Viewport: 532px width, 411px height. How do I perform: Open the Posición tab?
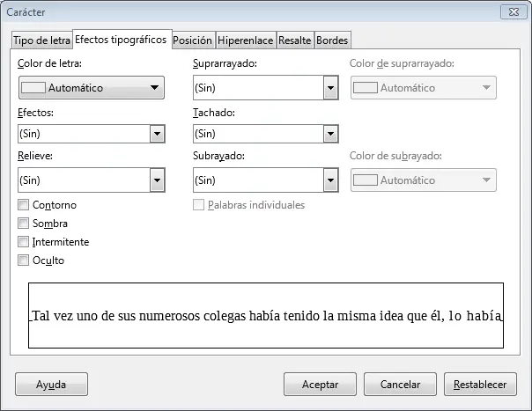[193, 40]
